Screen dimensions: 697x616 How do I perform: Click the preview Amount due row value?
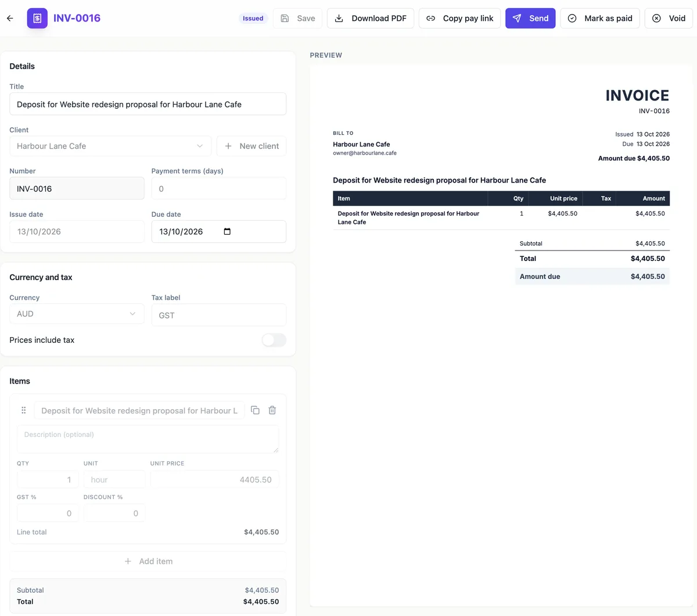[x=648, y=277]
